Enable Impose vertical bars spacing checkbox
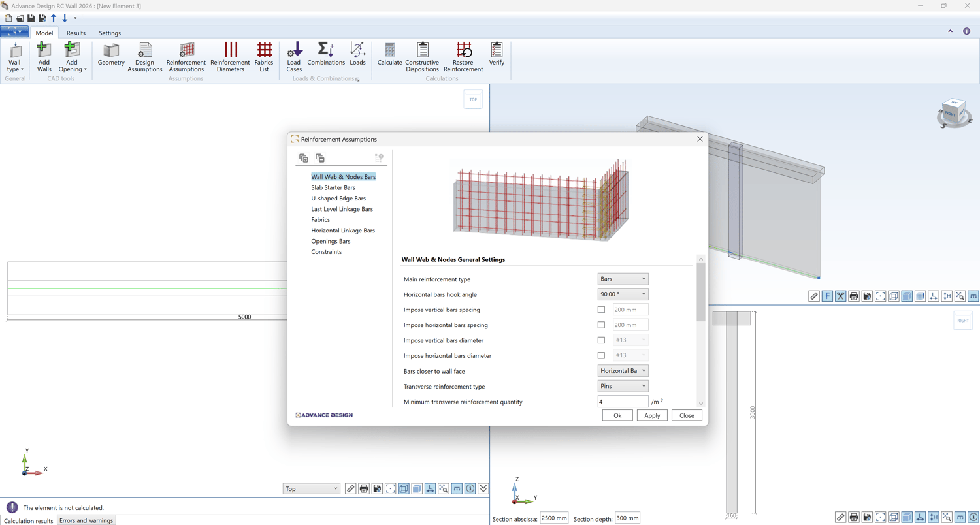980x525 pixels. (x=601, y=310)
